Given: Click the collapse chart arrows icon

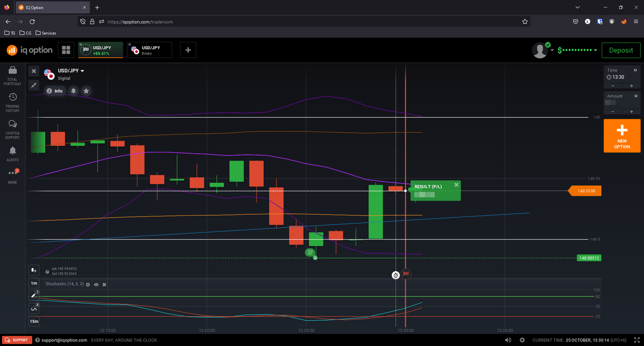Looking at the screenshot, I should 34,85.
